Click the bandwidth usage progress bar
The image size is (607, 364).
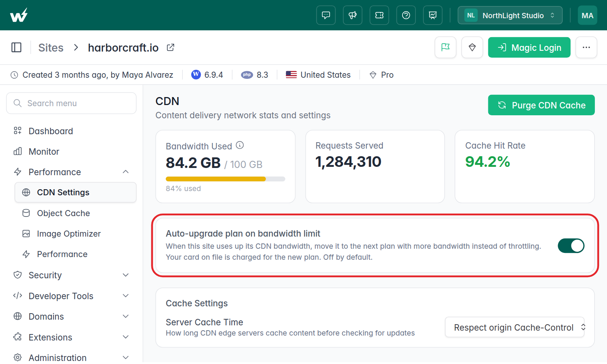pos(225,179)
